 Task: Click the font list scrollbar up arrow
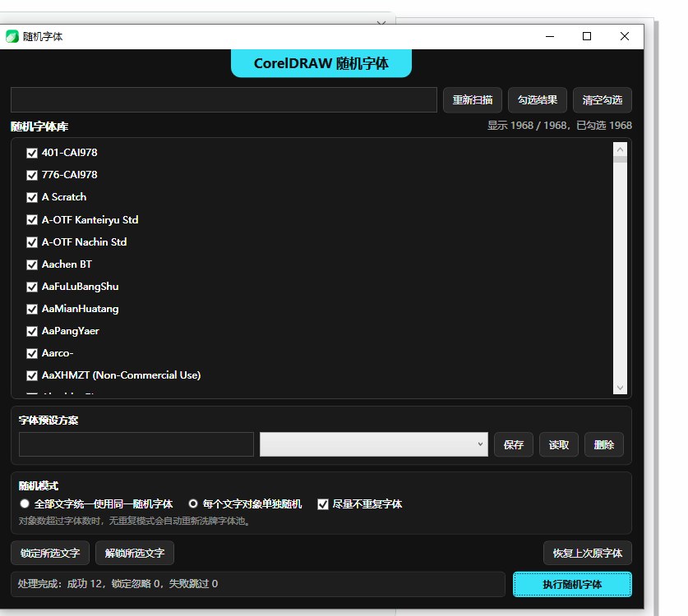[x=620, y=149]
